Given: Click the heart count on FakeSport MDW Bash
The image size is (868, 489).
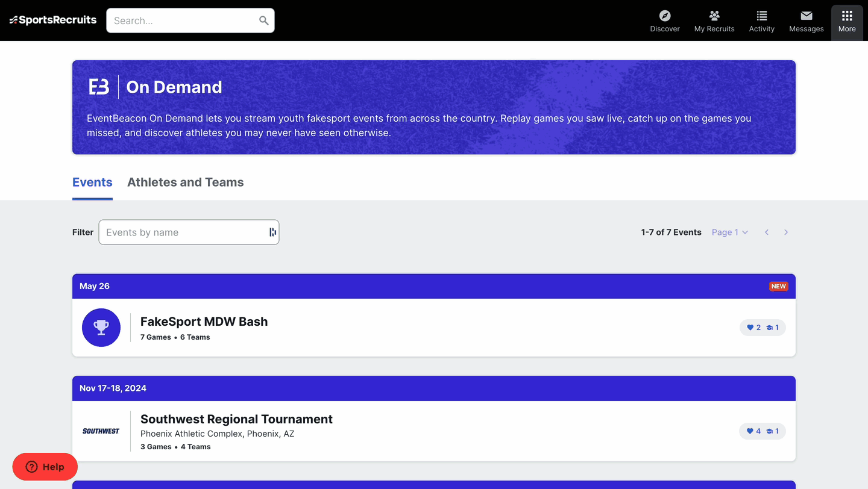Looking at the screenshot, I should (754, 328).
